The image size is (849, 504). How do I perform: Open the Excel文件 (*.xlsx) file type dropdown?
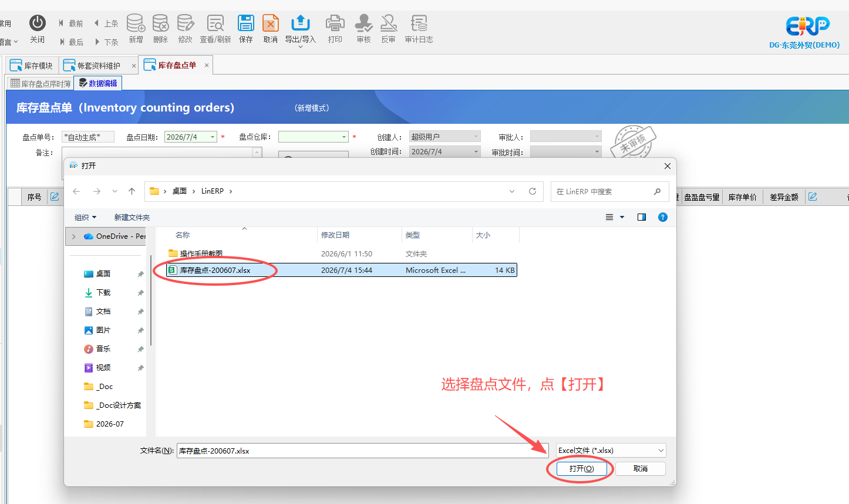[x=611, y=451]
